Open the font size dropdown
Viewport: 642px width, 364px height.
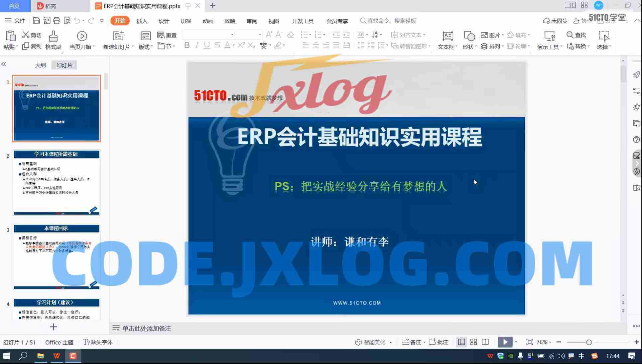pos(260,35)
